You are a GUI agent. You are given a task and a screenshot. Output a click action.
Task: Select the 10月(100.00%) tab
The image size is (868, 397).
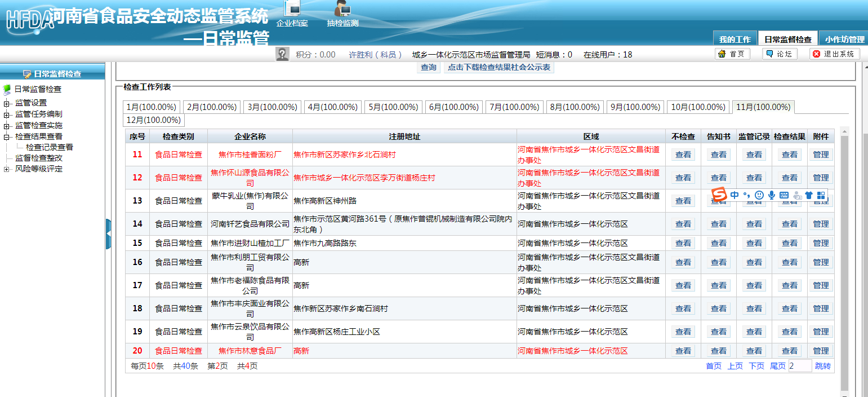pos(698,107)
